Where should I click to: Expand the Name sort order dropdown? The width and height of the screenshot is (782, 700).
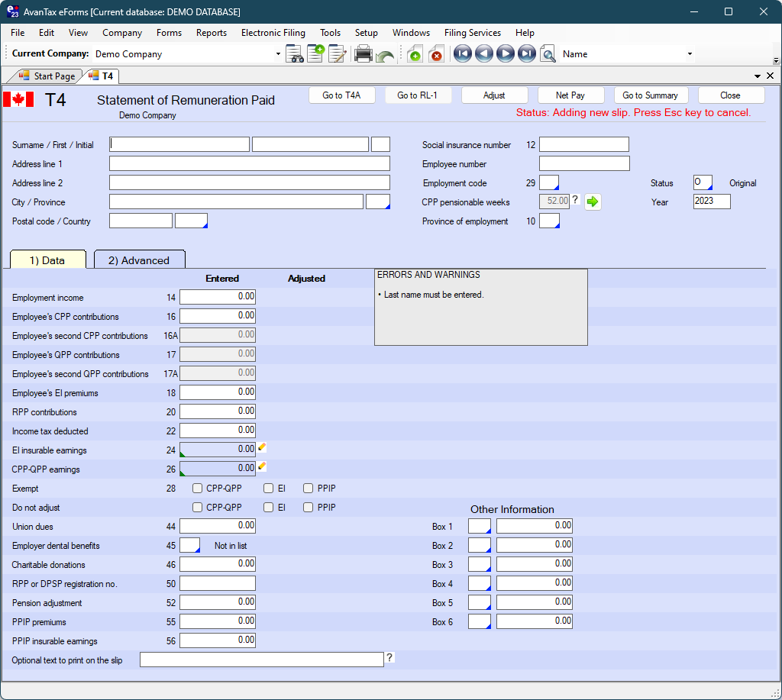point(690,54)
